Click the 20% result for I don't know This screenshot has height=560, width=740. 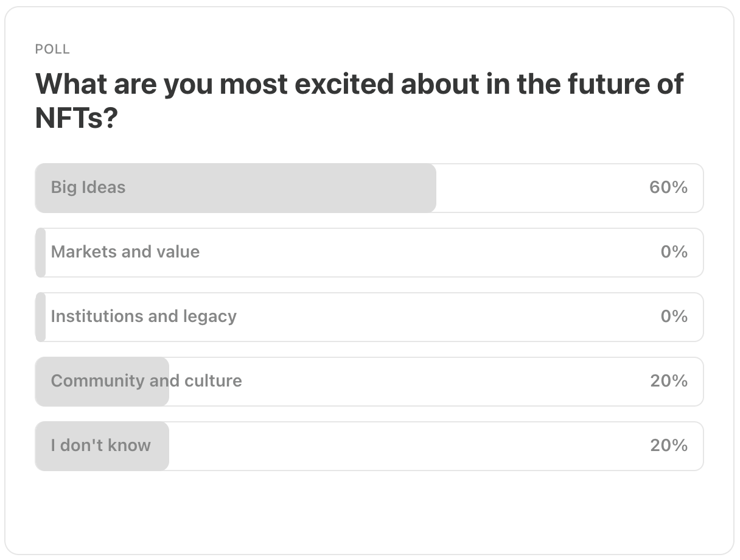point(668,446)
